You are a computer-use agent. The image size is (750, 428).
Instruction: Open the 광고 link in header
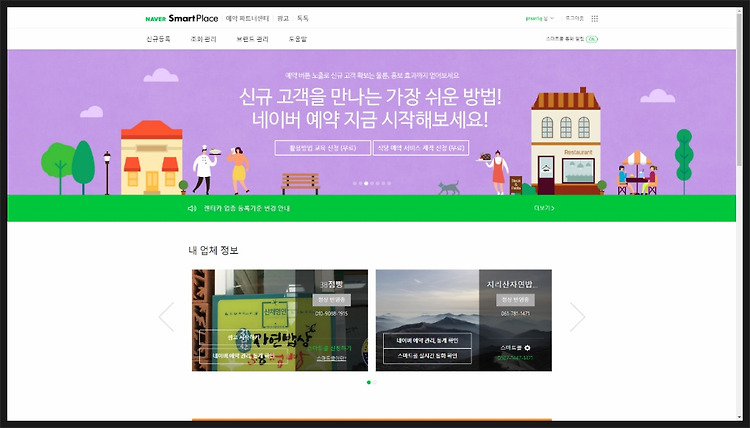tap(283, 19)
